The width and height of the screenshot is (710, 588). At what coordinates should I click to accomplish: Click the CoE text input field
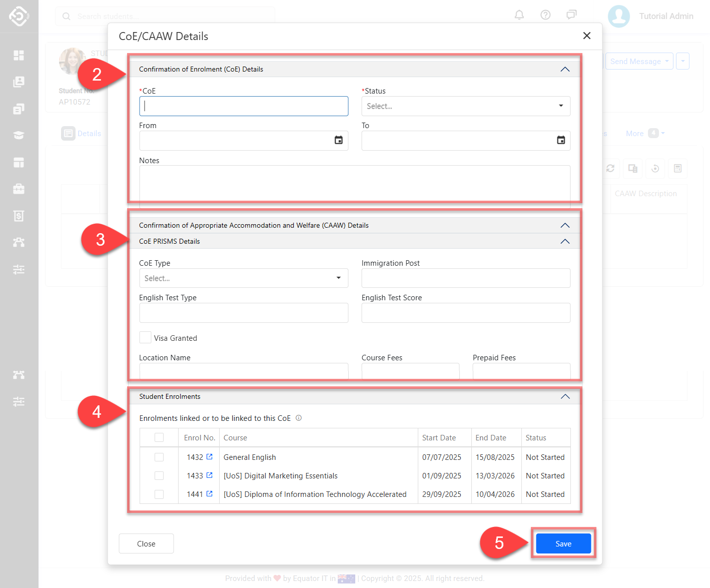[244, 106]
